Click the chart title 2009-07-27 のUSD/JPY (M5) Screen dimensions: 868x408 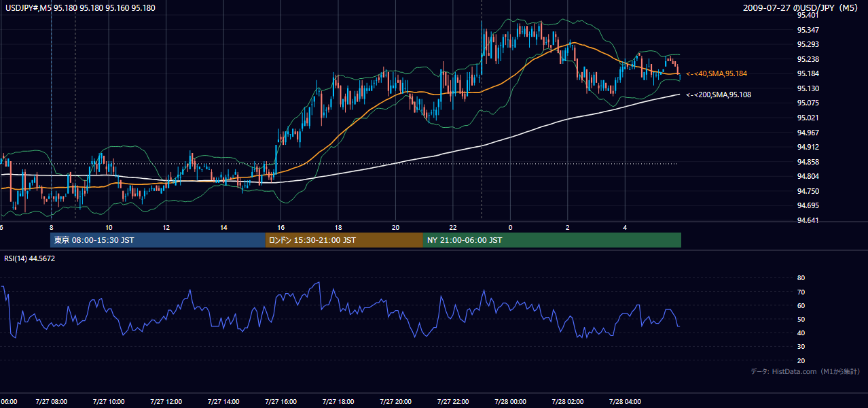click(x=801, y=7)
